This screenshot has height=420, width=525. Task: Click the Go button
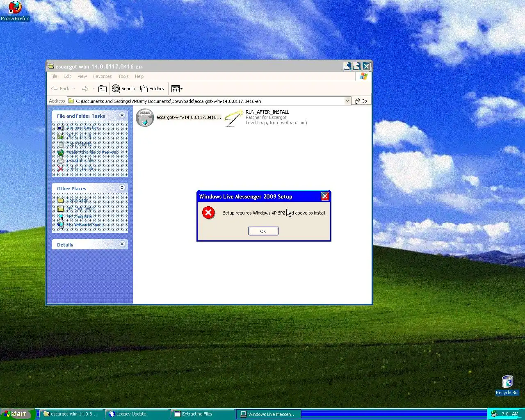click(361, 101)
